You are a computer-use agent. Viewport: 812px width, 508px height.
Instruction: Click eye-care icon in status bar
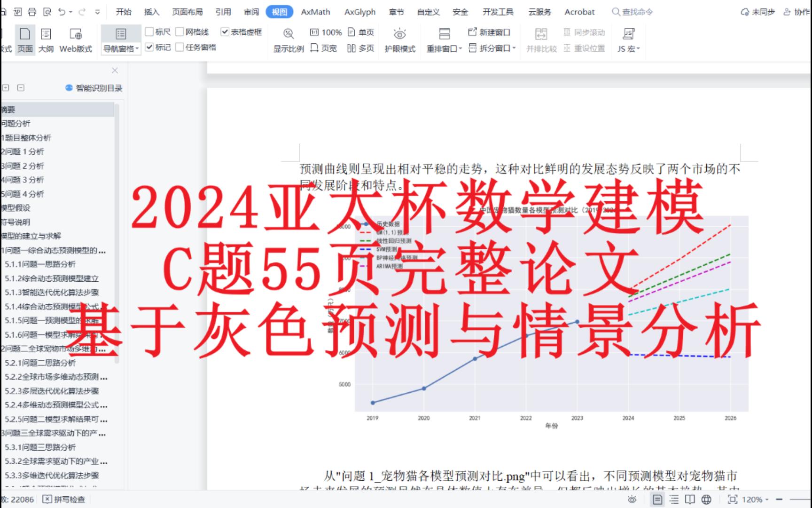632,499
